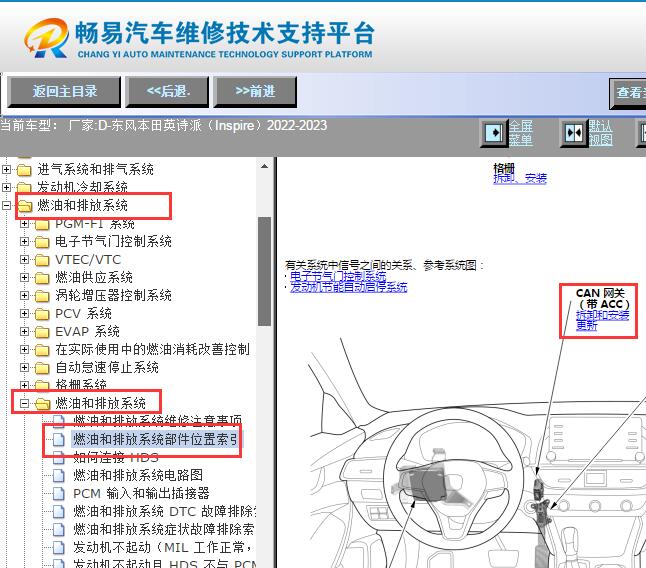Open the 发动机不起动（MIL 工作正常 entry
646x568 pixels.
162,547
